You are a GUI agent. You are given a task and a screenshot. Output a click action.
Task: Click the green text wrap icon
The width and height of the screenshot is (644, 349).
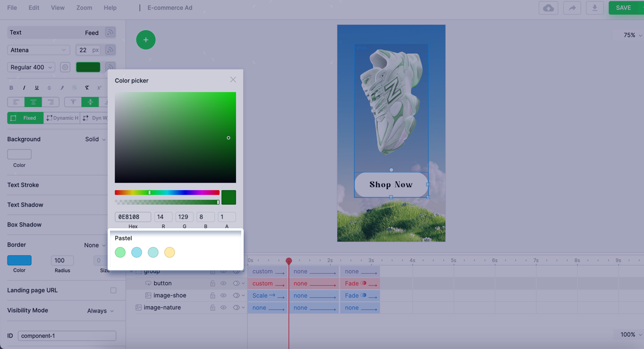point(74,88)
